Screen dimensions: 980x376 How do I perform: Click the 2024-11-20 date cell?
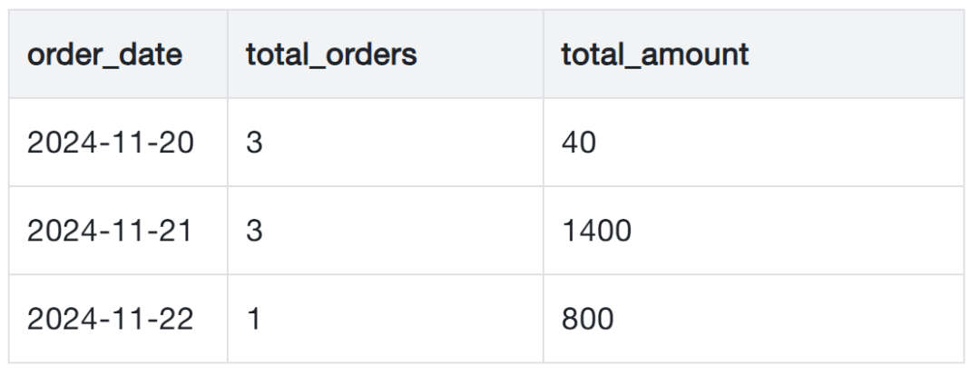click(x=109, y=143)
